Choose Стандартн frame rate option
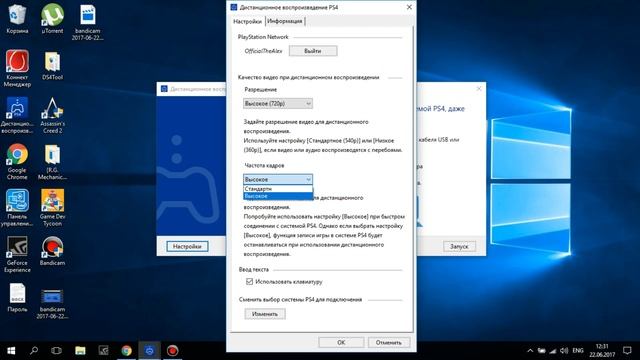640x360 pixels. pos(278,189)
